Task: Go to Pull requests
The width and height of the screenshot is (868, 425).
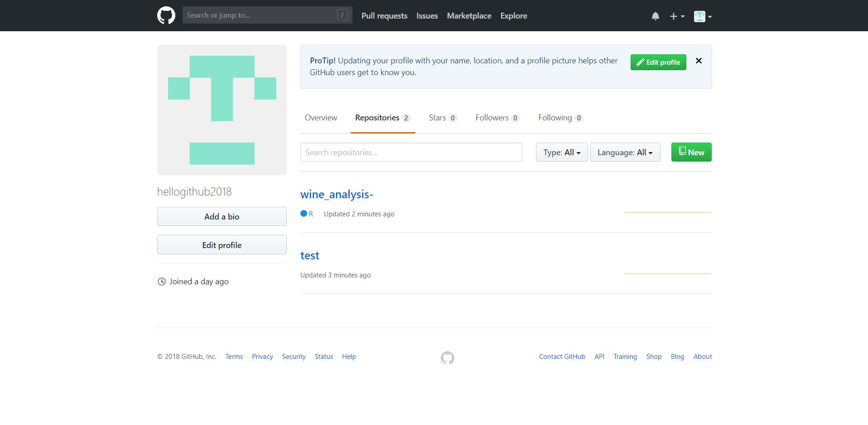Action: [384, 16]
